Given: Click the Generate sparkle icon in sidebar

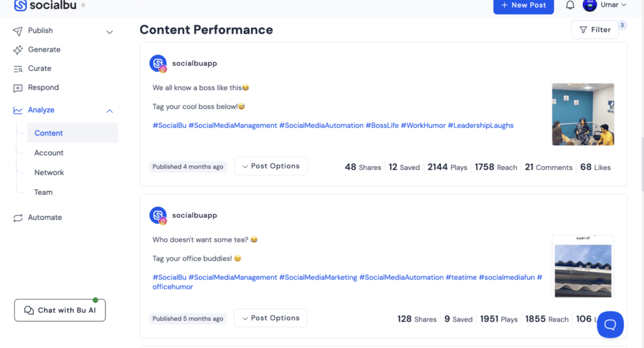Looking at the screenshot, I should point(18,50).
